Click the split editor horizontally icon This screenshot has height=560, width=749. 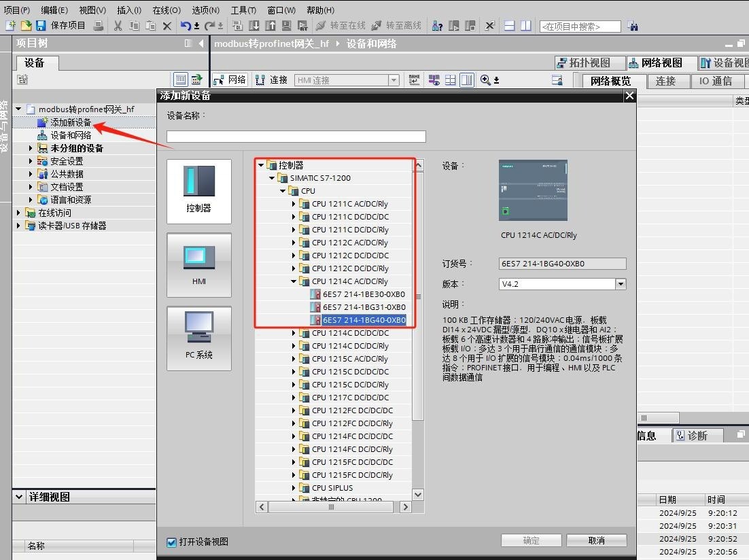pos(510,25)
